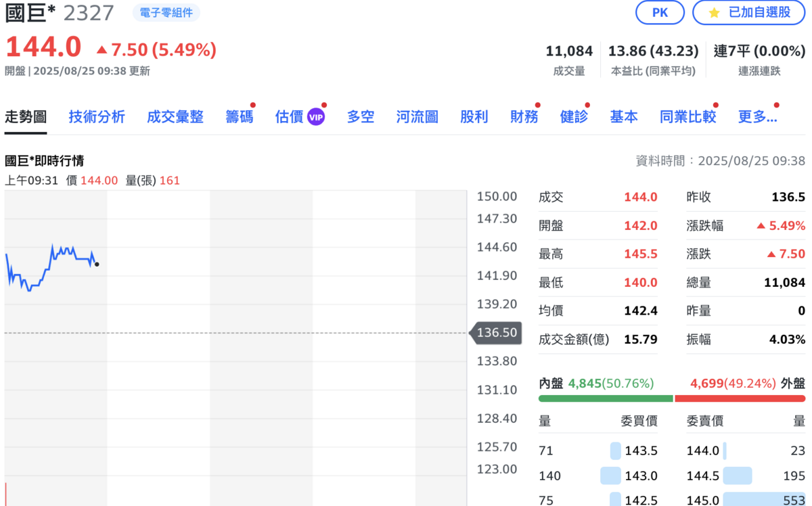Click the green 內盤 volume bar

606,398
